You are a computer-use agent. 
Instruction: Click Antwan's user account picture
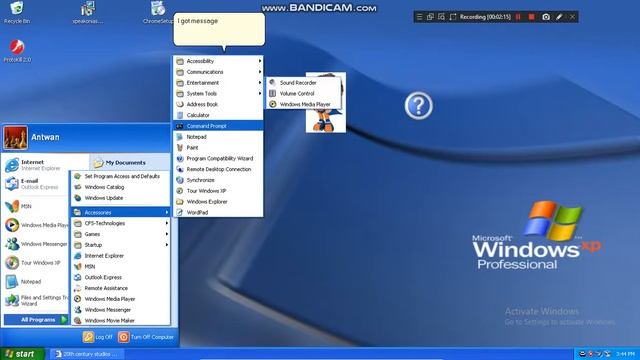click(x=16, y=138)
